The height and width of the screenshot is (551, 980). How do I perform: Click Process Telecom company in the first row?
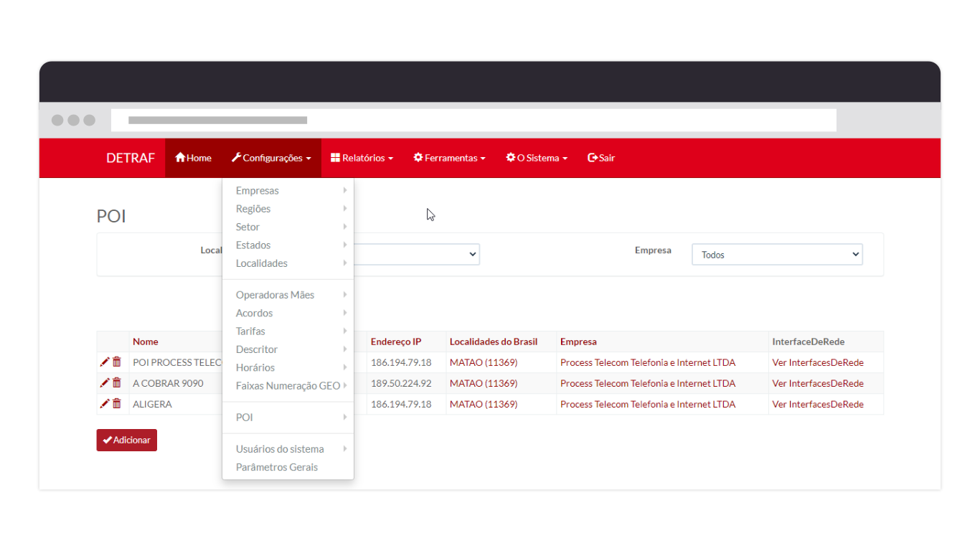[x=648, y=362]
